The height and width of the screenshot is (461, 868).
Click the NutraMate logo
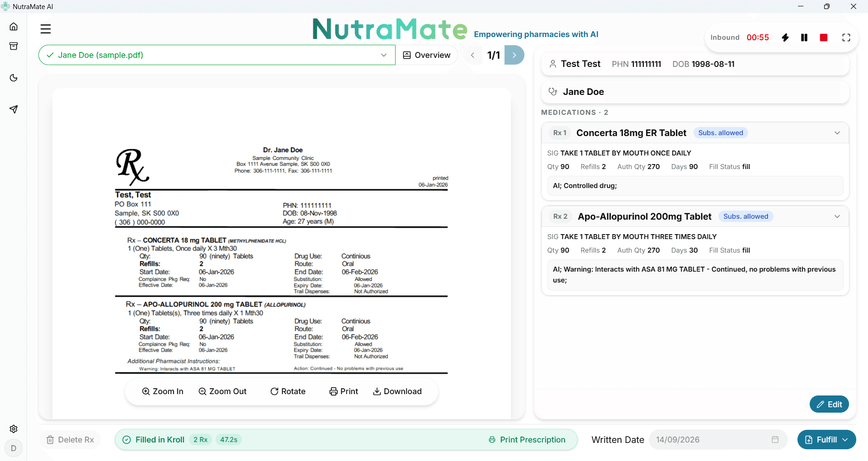390,29
